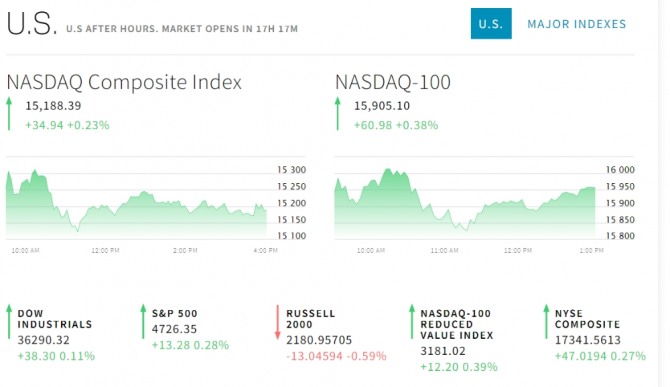Select the U.S. tab button
670x387 pixels.
[491, 23]
